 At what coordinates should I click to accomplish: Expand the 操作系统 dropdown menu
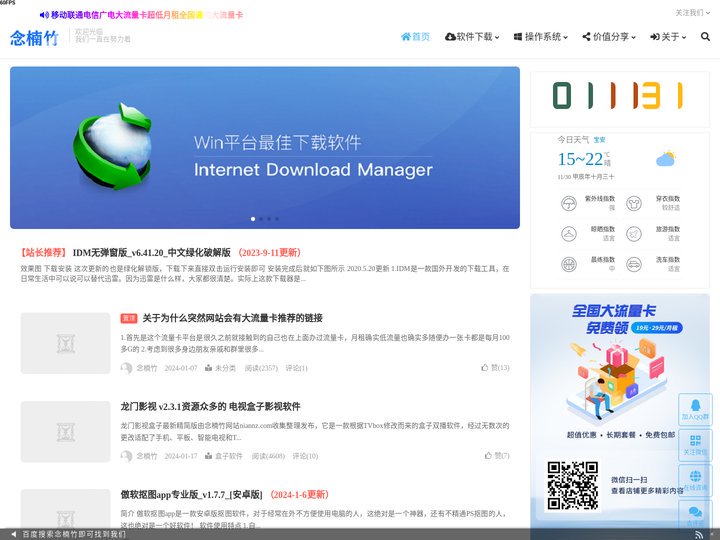(541, 37)
